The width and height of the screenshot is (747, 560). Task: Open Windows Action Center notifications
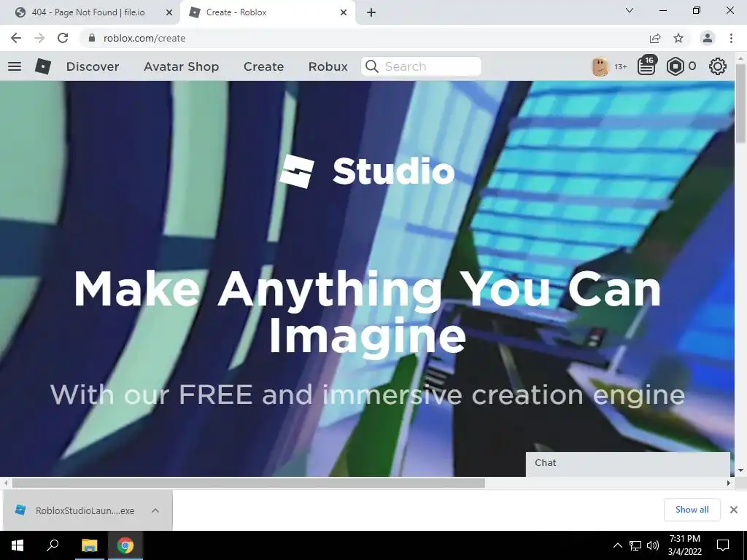[x=723, y=545]
